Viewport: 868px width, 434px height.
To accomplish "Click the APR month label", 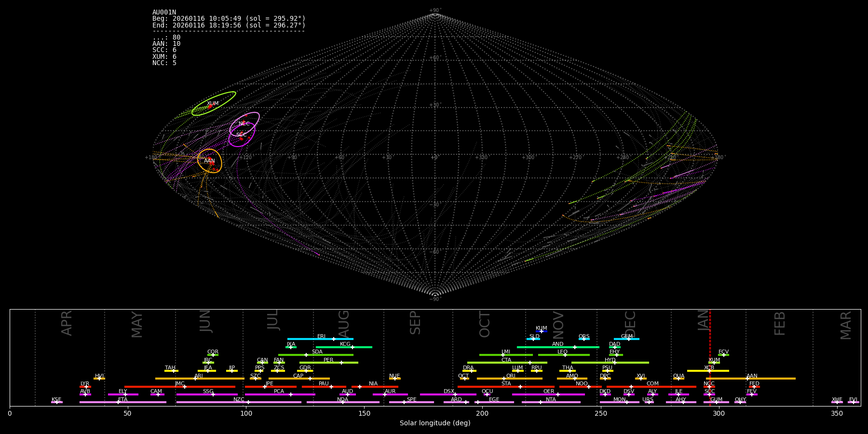I will click(67, 323).
